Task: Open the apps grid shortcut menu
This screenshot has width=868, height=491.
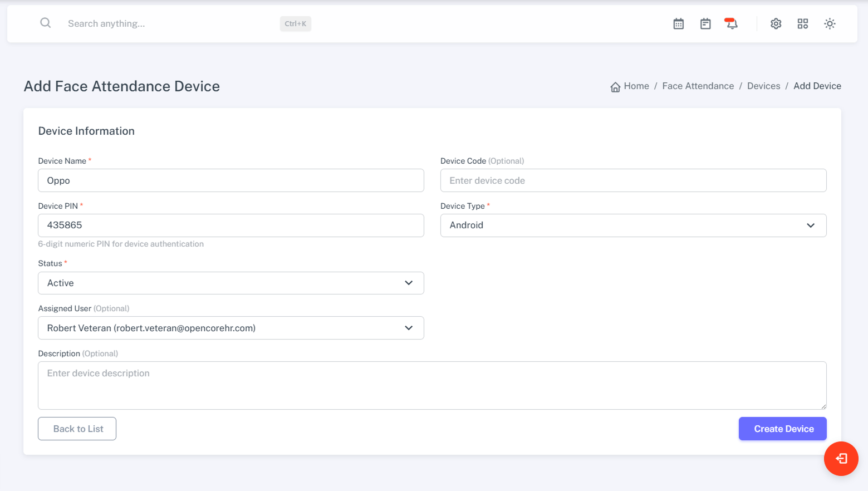Action: tap(802, 24)
